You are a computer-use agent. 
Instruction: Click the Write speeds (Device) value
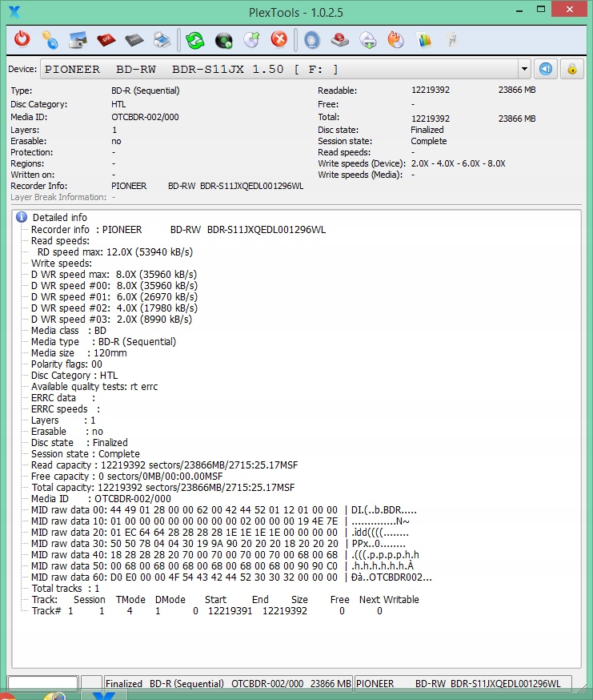click(459, 163)
